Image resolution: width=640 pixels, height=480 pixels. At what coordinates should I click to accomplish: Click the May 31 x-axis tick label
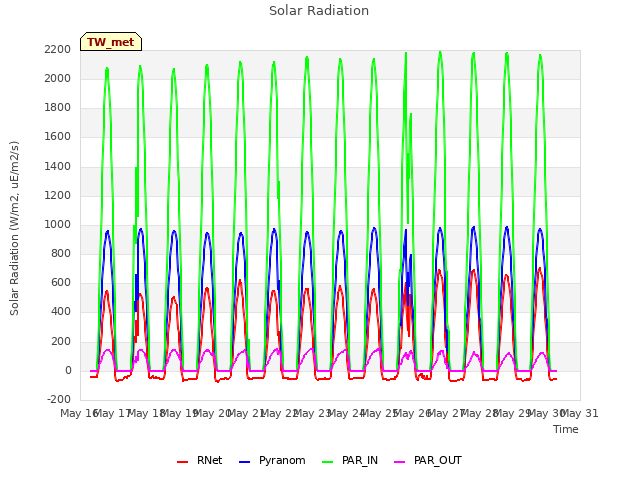[580, 413]
